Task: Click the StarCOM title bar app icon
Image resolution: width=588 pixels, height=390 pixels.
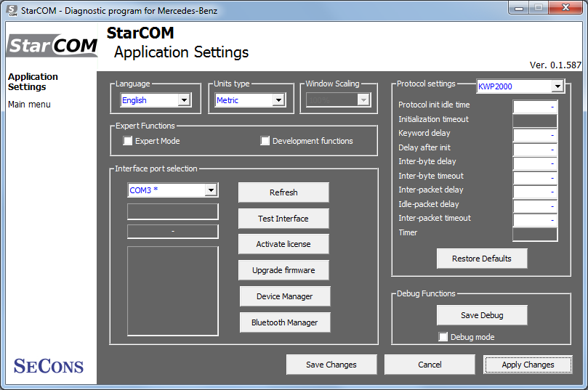Action: click(x=12, y=10)
